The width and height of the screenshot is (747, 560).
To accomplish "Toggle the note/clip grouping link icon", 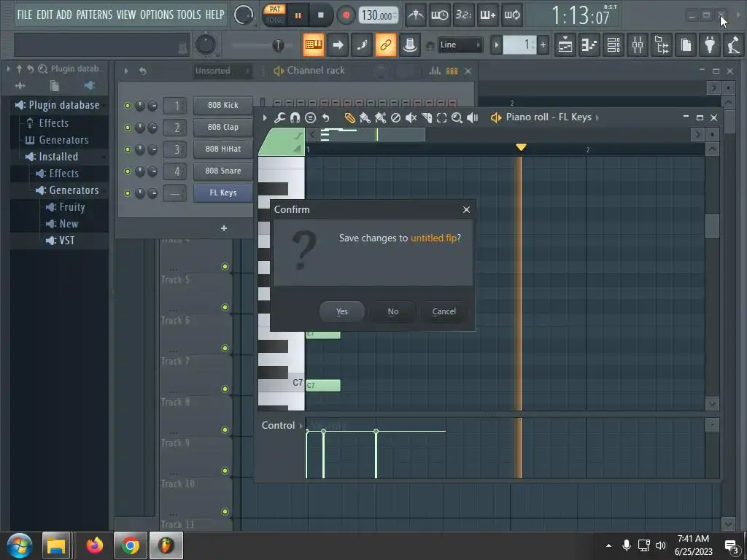I will tap(385, 45).
